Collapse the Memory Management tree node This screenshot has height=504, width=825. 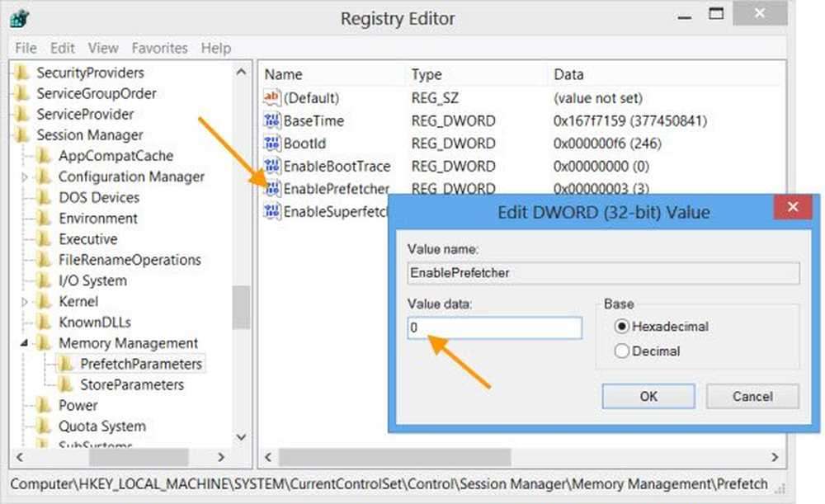pos(25,343)
